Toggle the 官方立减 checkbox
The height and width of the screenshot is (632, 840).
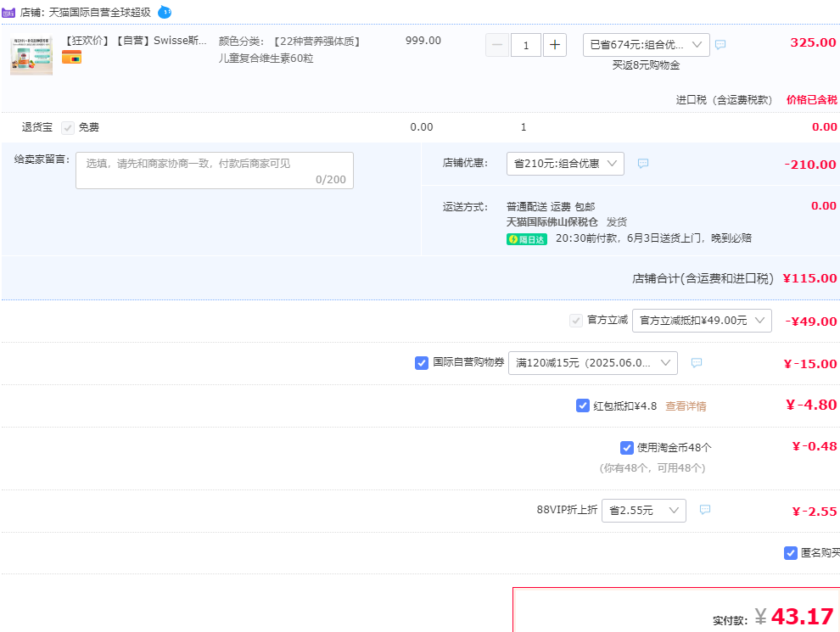576,321
